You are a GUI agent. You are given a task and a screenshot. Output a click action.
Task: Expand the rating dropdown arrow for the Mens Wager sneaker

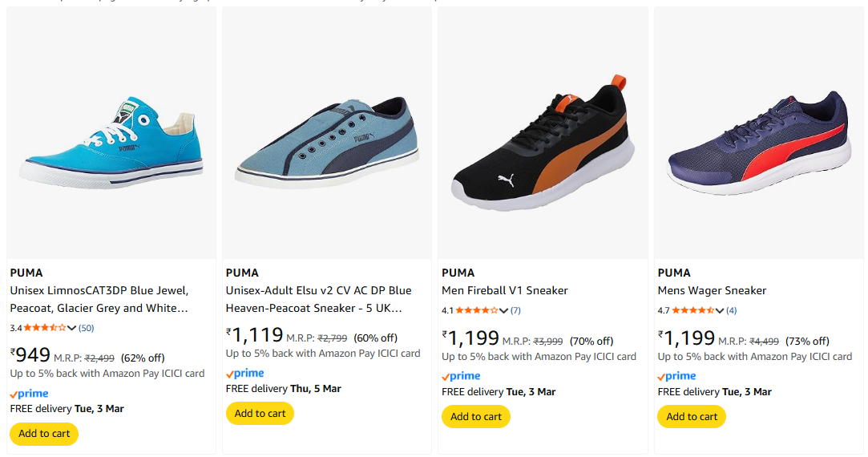point(720,310)
